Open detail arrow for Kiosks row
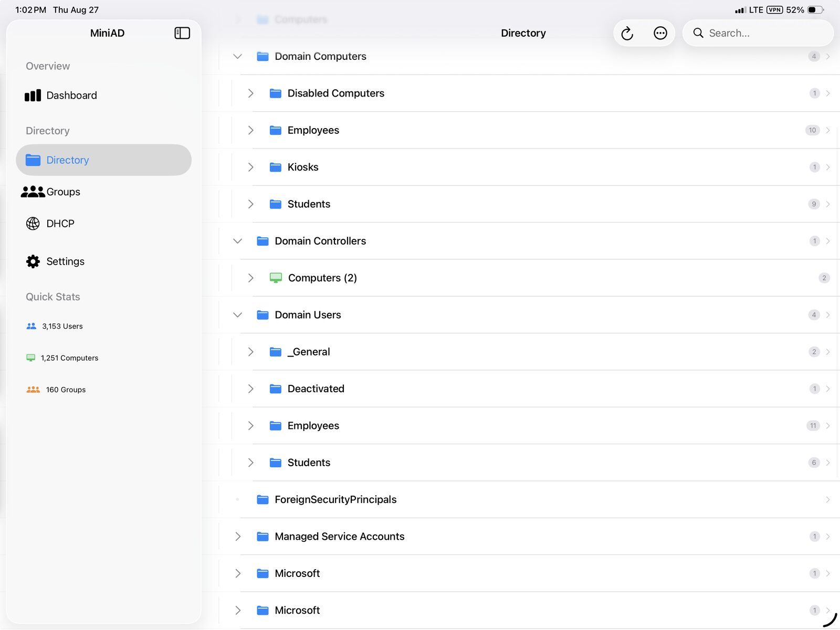Image resolution: width=840 pixels, height=630 pixels. pyautogui.click(x=828, y=167)
